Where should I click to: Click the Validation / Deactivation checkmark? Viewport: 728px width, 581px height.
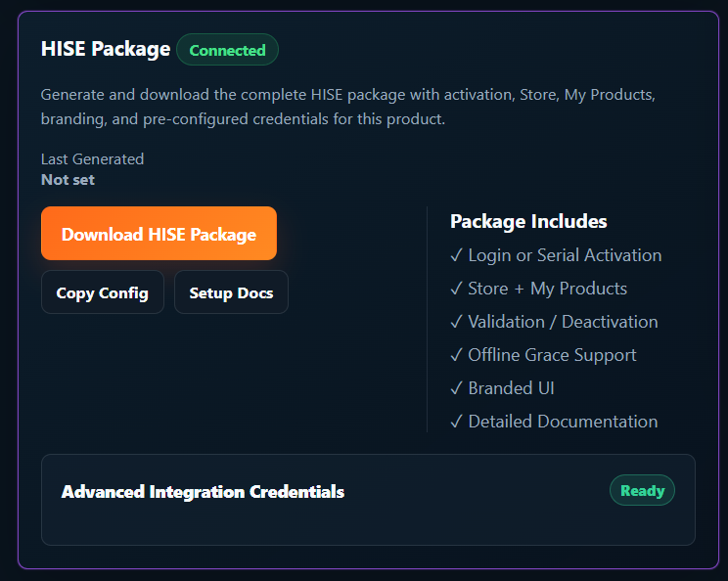[x=456, y=322]
